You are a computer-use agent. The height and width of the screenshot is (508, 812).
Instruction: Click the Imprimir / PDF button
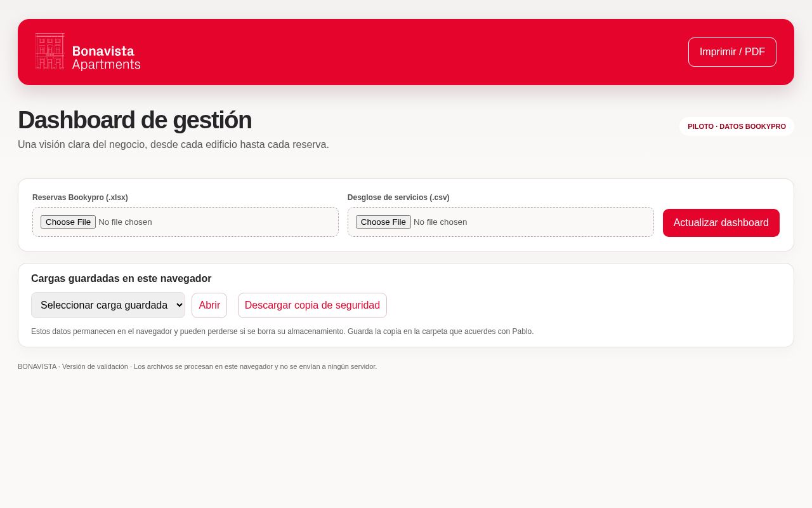point(732,52)
